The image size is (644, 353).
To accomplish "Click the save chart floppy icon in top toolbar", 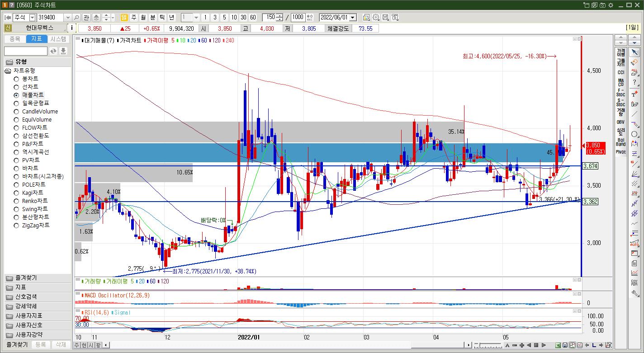I will [385, 17].
